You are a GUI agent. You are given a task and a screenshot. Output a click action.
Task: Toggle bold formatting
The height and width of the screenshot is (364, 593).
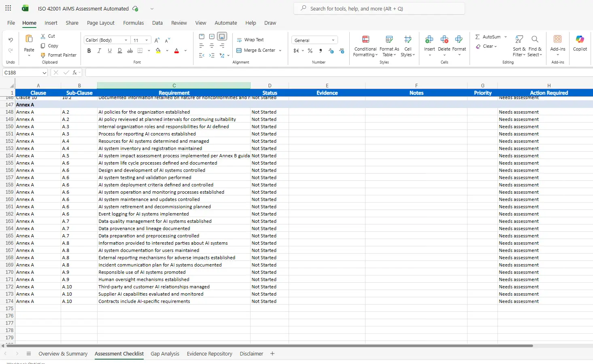click(89, 51)
